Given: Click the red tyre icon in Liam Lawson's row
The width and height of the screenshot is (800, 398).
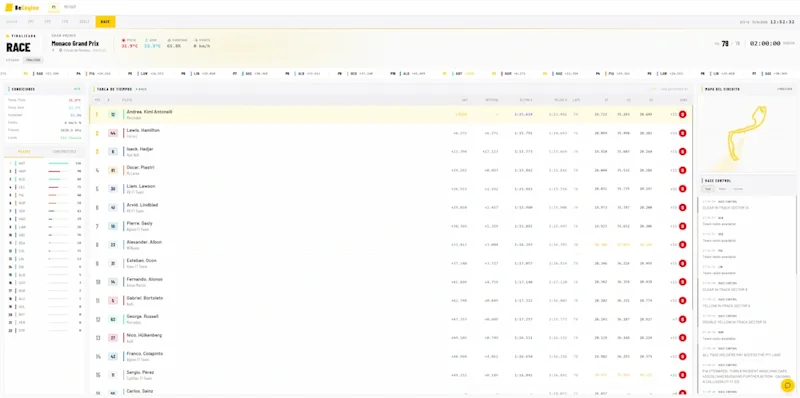Looking at the screenshot, I should click(683, 189).
